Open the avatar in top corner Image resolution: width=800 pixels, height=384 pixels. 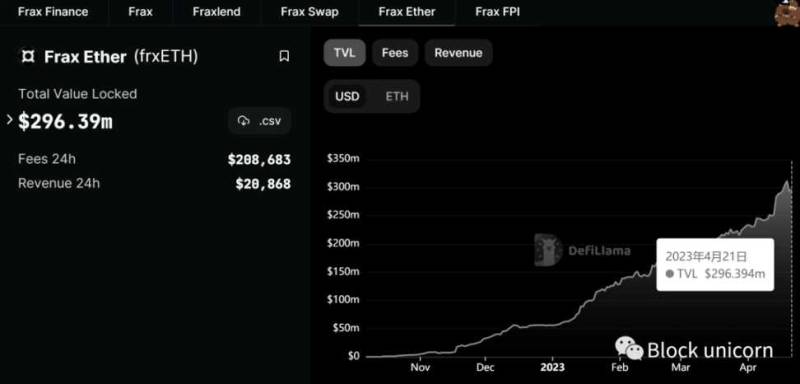click(787, 13)
